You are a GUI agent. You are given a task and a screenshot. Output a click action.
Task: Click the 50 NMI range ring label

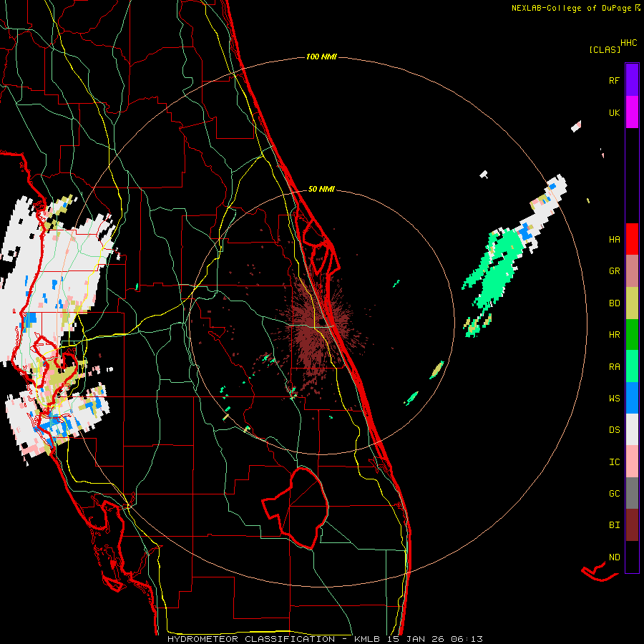click(x=321, y=189)
